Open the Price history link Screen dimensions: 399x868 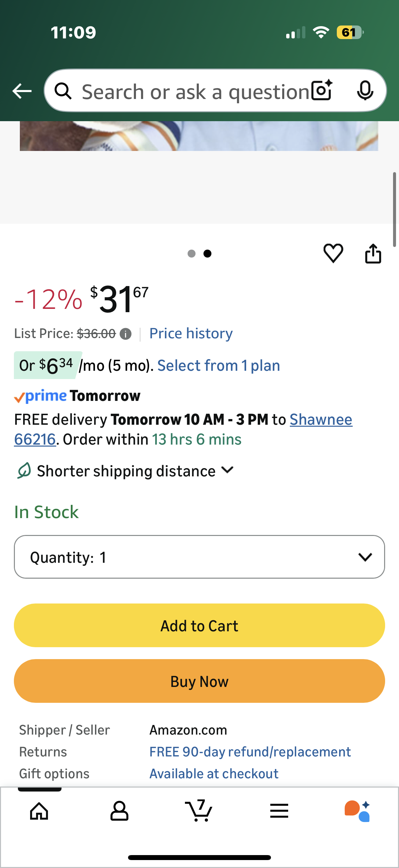(x=191, y=334)
